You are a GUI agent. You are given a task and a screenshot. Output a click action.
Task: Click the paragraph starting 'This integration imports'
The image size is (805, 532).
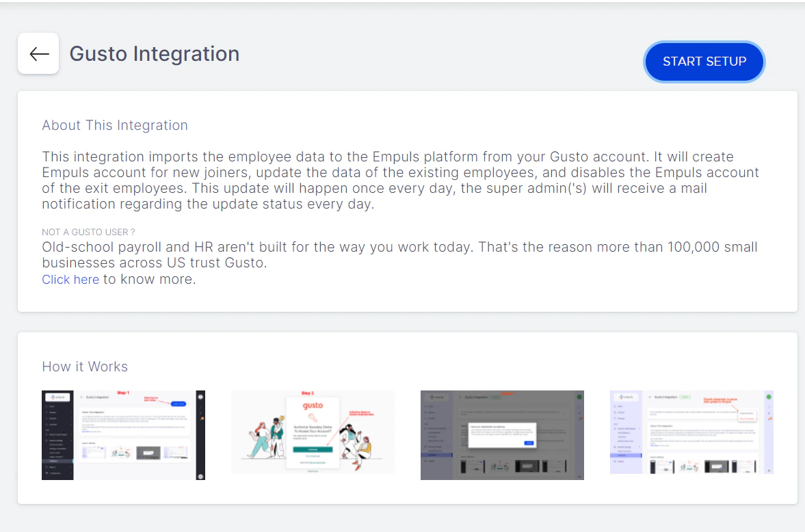click(400, 181)
